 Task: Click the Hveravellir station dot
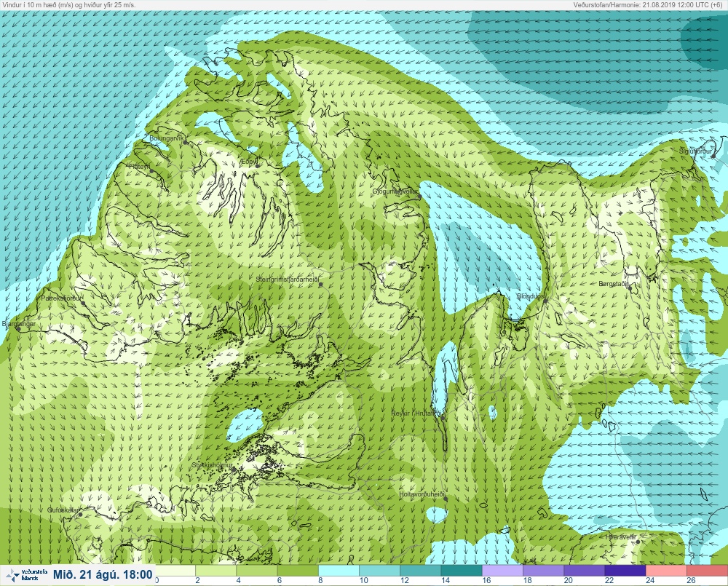(638, 542)
